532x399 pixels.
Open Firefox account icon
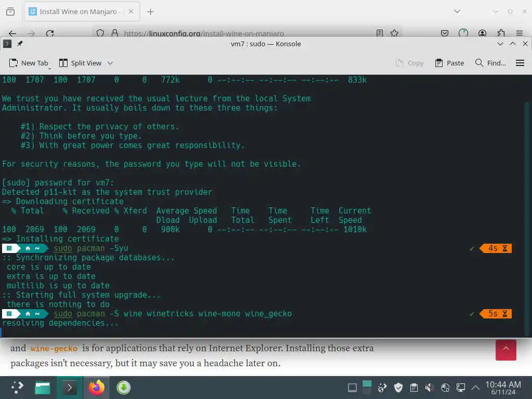pyautogui.click(x=482, y=33)
